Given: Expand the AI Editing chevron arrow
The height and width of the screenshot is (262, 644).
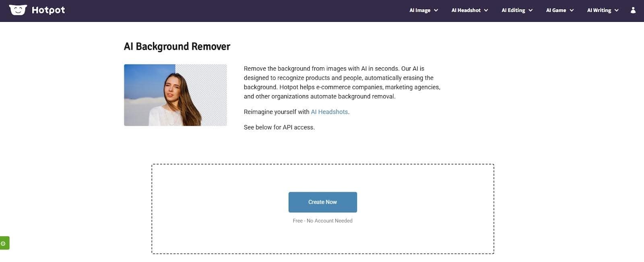Looking at the screenshot, I should pyautogui.click(x=530, y=10).
